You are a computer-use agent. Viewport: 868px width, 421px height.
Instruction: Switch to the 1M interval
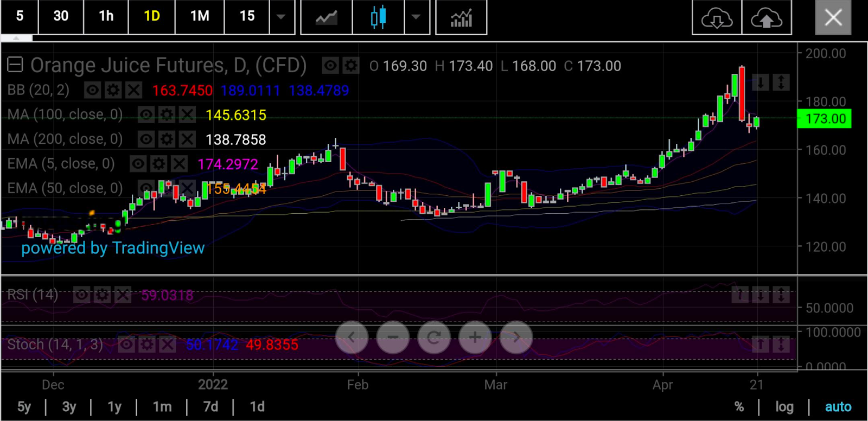click(x=200, y=16)
